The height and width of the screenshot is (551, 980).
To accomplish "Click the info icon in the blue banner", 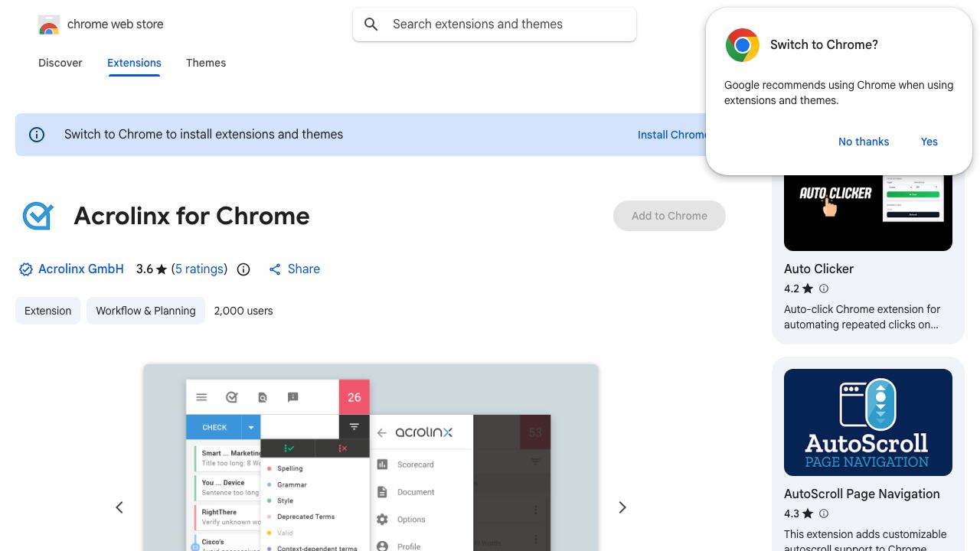I will click(37, 135).
